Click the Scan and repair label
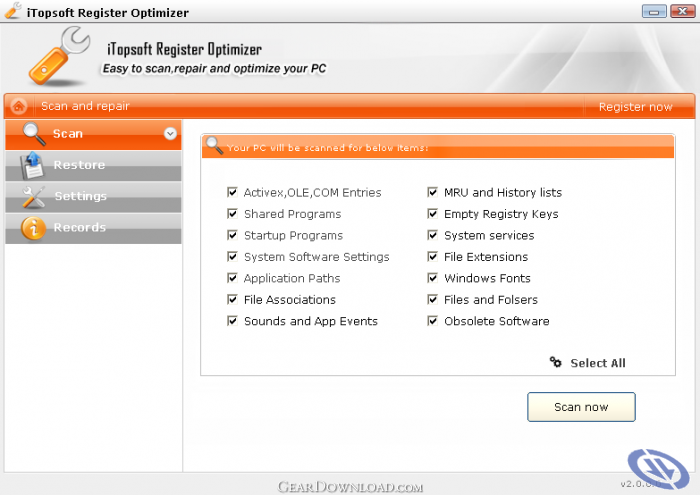 coord(85,106)
